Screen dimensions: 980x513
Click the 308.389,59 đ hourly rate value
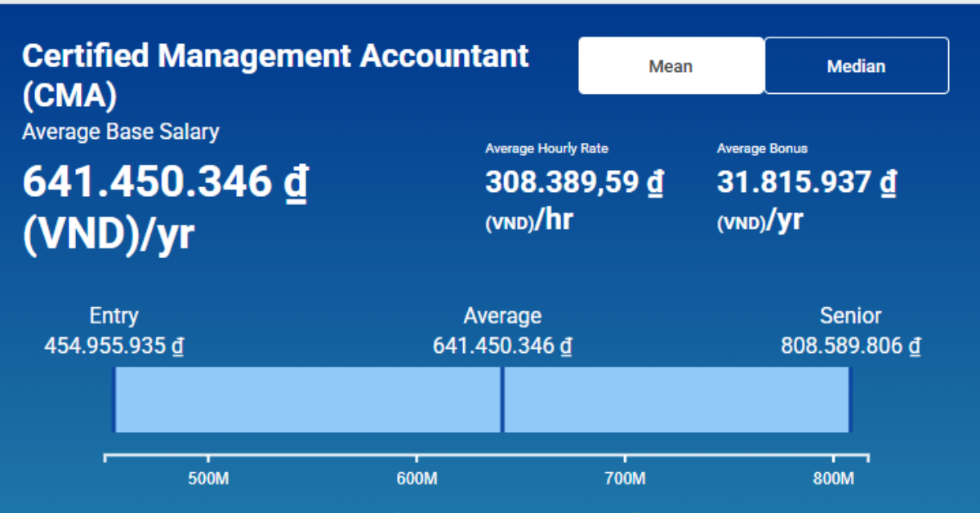573,182
